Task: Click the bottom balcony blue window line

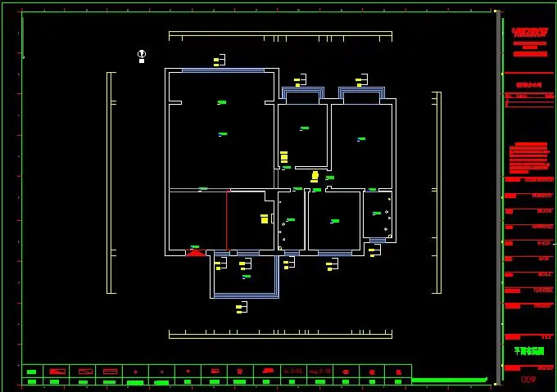Action: click(246, 295)
